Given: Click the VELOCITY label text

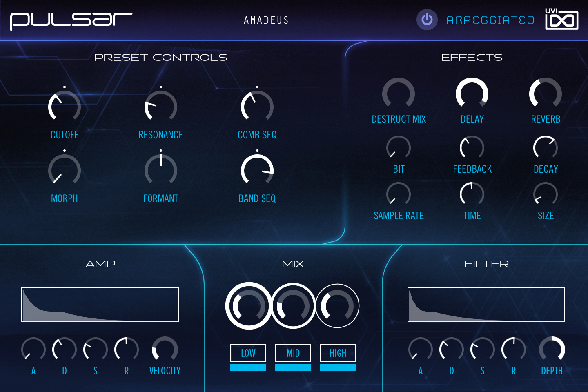Looking at the screenshot, I should pos(165,371).
